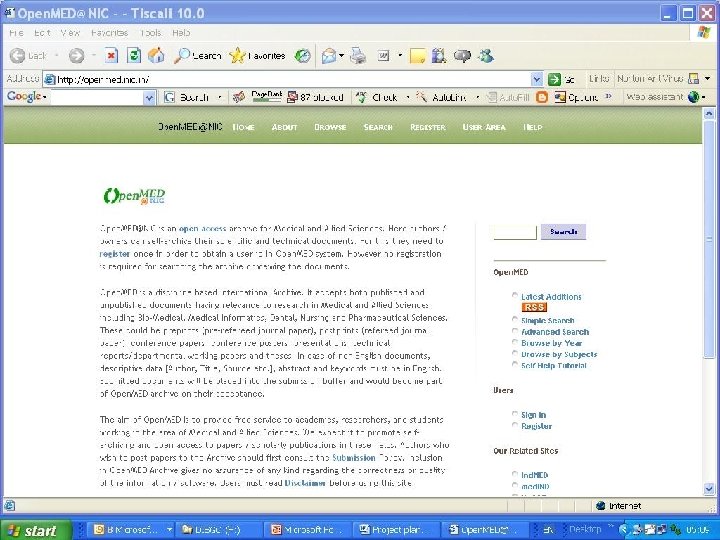The height and width of the screenshot is (540, 720).
Task: Open the Web assistant dropdown arrow
Action: [x=703, y=97]
